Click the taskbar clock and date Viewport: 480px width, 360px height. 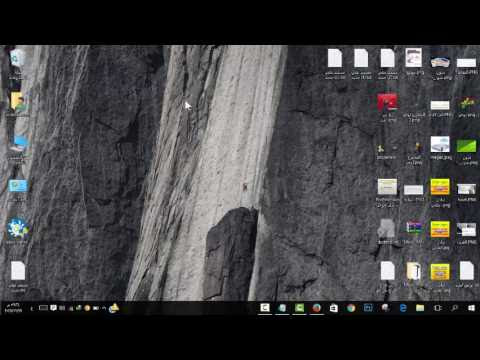click(x=13, y=308)
